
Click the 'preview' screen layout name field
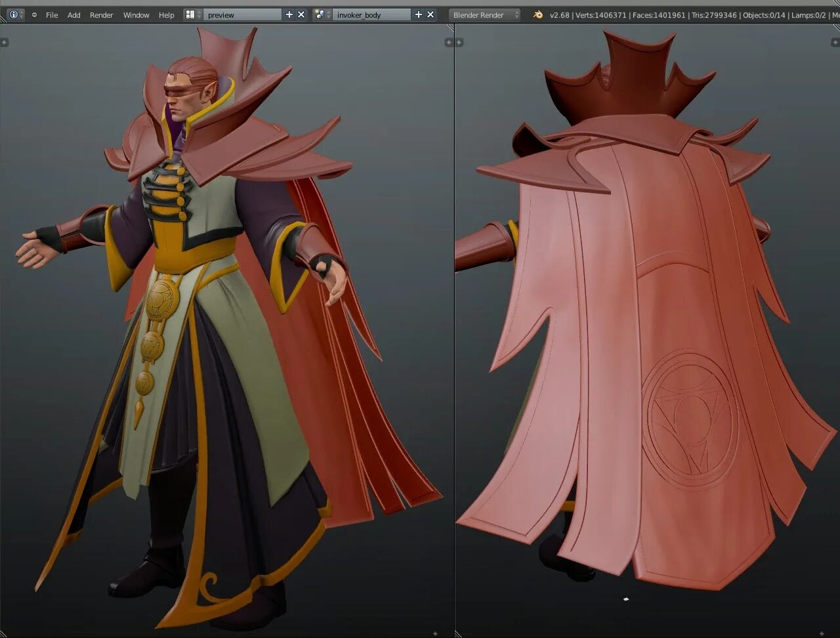point(242,14)
